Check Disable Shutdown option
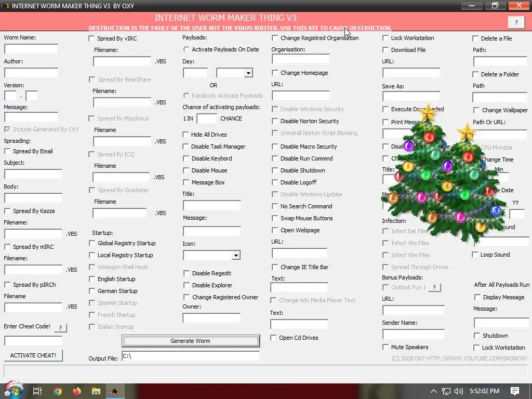Screen dimensions: 532x399 click(x=275, y=170)
